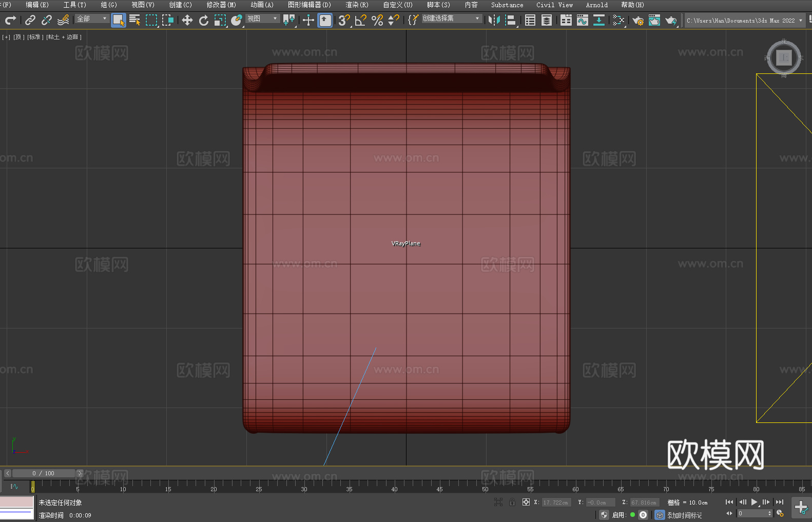This screenshot has height=522, width=812.
Task: Click viewport '标准' shading label
Action: coord(35,37)
